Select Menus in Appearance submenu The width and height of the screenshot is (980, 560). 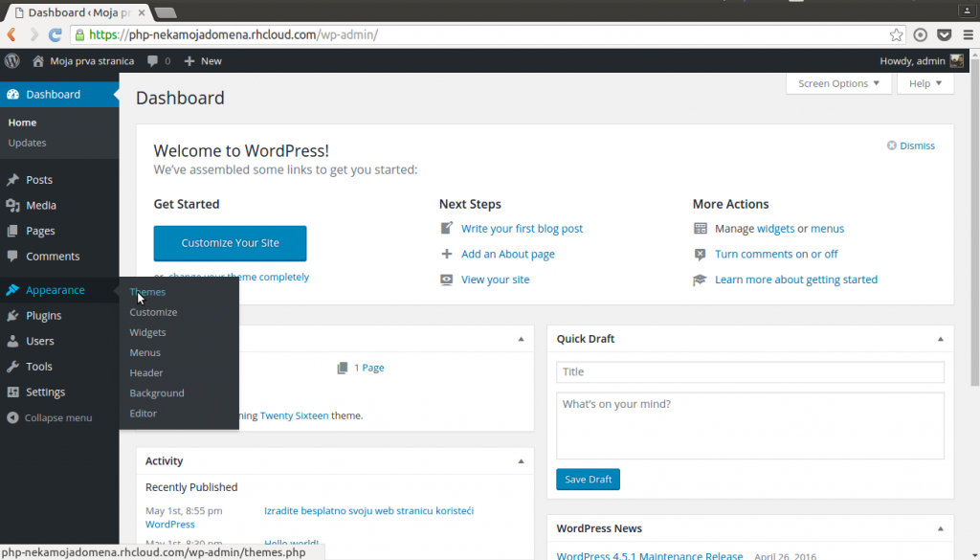tap(145, 352)
